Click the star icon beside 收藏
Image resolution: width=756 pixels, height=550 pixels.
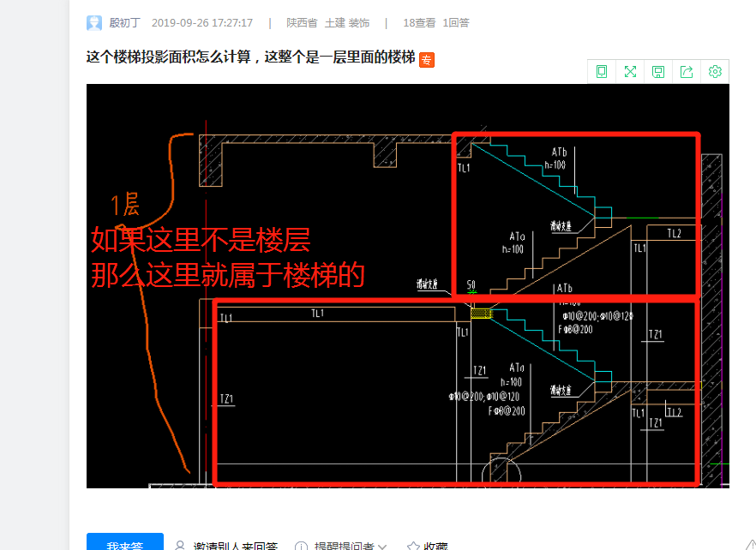click(413, 546)
